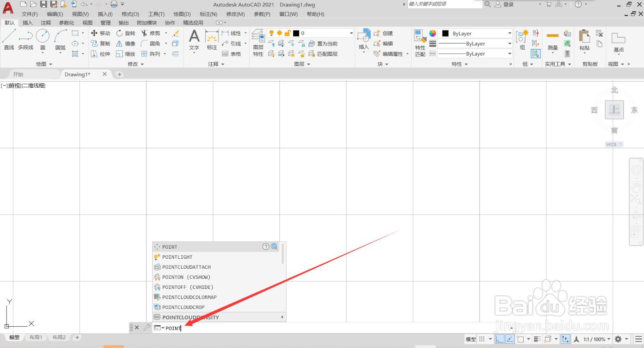644x348 pixels.
Task: Select the Line (直线) drawing tool
Action: (9, 39)
